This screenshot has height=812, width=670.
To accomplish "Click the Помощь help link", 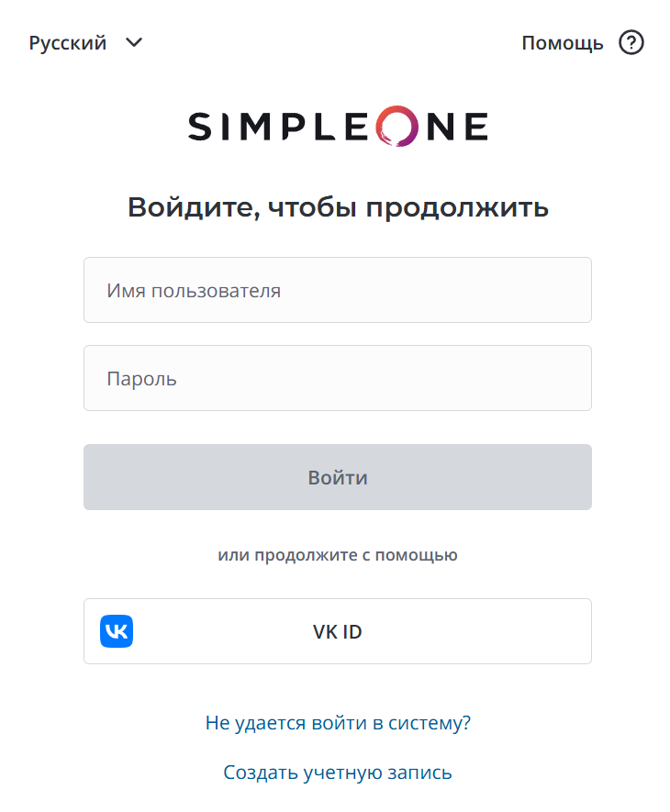I will tap(562, 43).
